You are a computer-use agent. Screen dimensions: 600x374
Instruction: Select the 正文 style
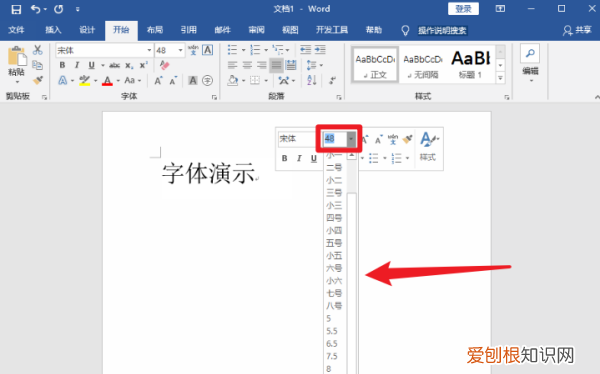(x=375, y=64)
